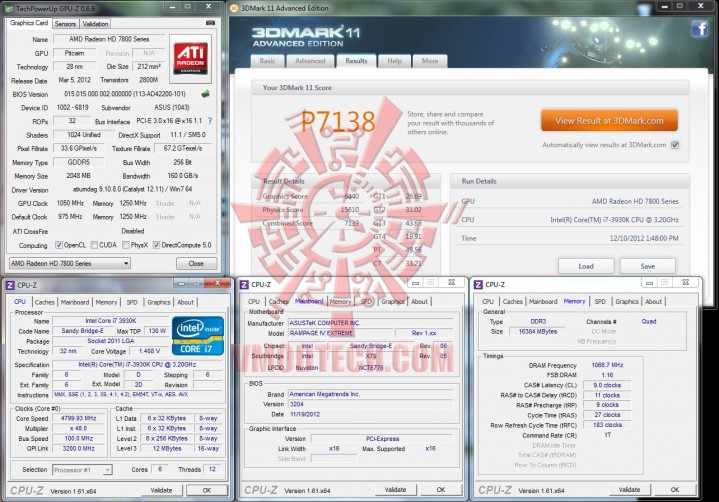Click OK in CPU-Z Memory window
Image resolution: width=719 pixels, height=502 pixels.
[675, 490]
